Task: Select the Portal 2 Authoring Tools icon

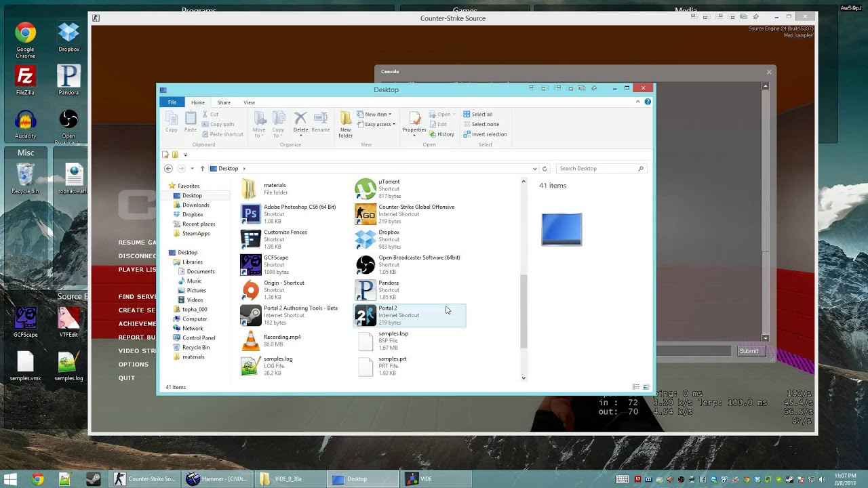Action: 251,315
